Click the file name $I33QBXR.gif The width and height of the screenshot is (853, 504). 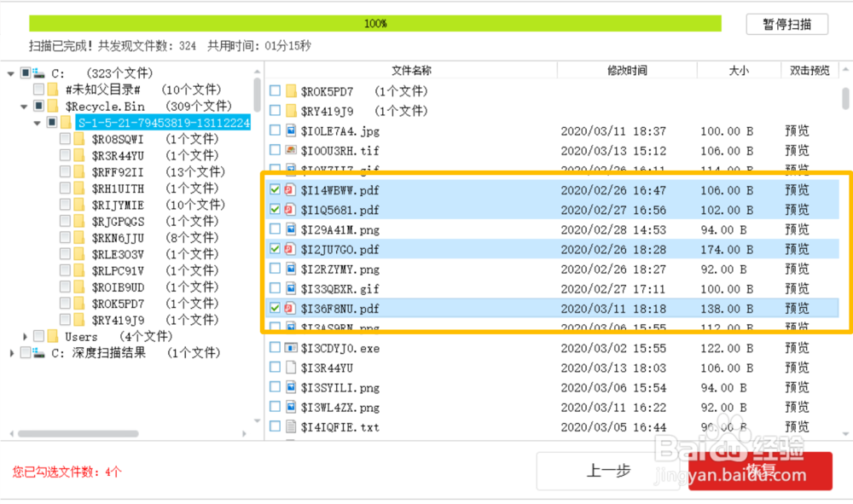340,289
